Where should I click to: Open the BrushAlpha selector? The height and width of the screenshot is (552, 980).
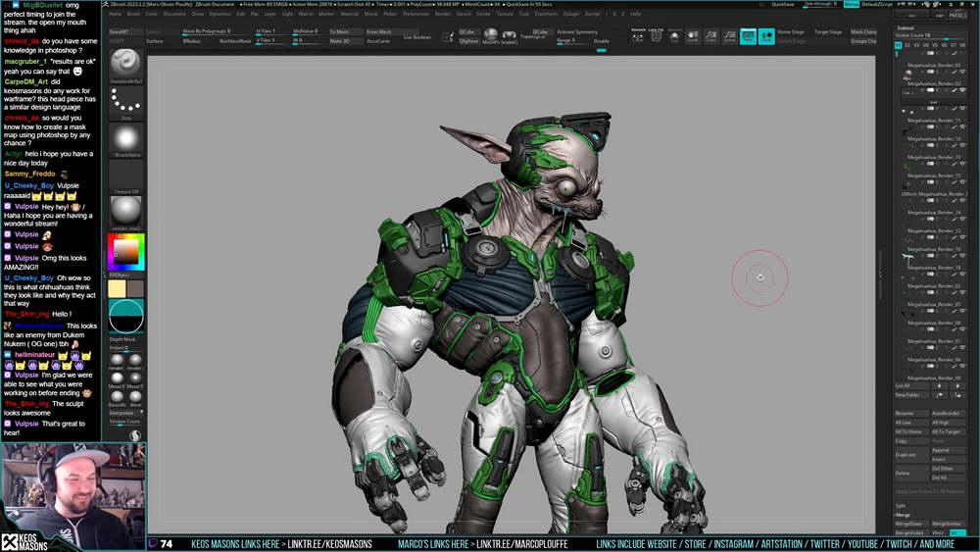pyautogui.click(x=125, y=138)
